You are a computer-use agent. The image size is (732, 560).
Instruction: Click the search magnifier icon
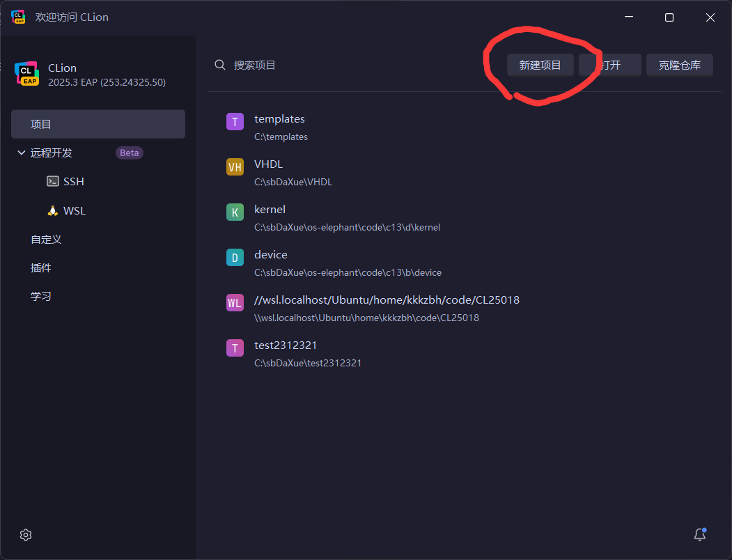point(220,65)
